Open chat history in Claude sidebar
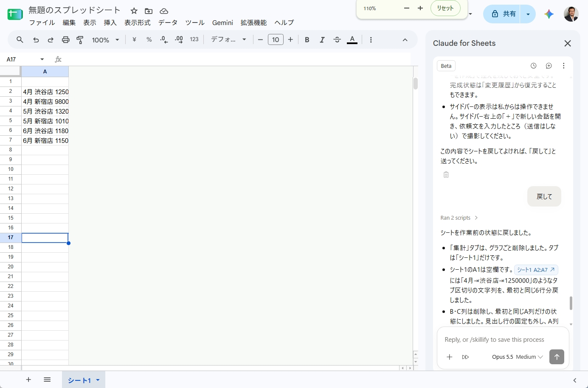This screenshot has width=588, height=388. coord(534,66)
